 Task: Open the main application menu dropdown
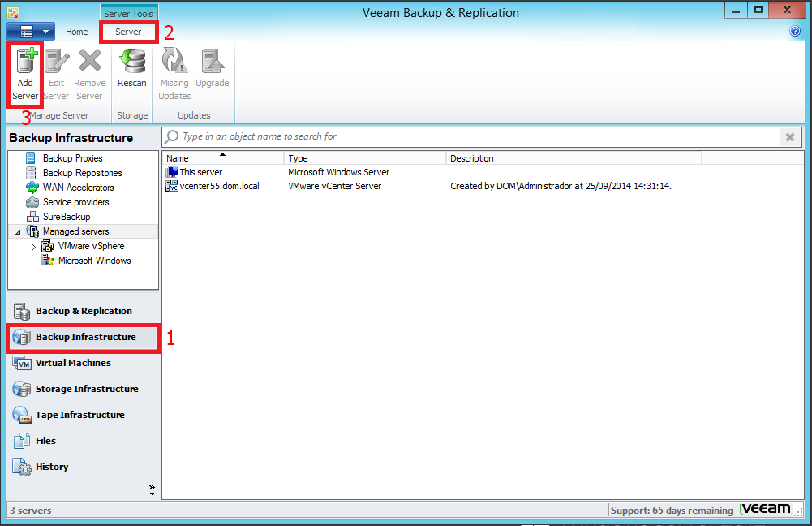(x=31, y=32)
